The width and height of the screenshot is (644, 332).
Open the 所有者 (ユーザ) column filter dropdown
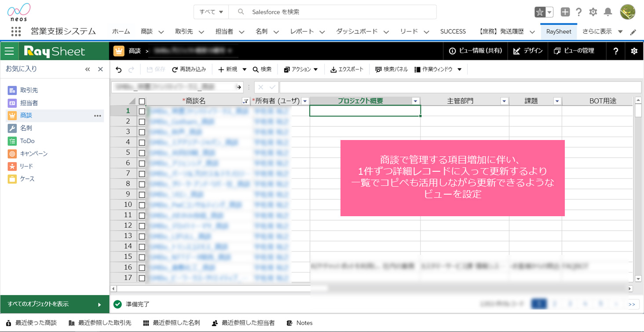click(305, 101)
